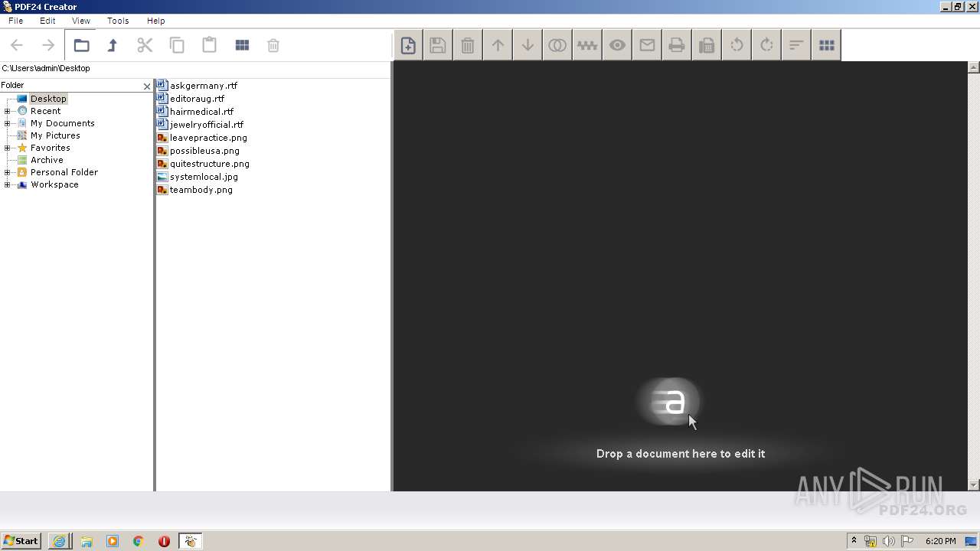Viewport: 980px width, 551px height.
Task: Move document up with up arrow
Action: tap(498, 45)
